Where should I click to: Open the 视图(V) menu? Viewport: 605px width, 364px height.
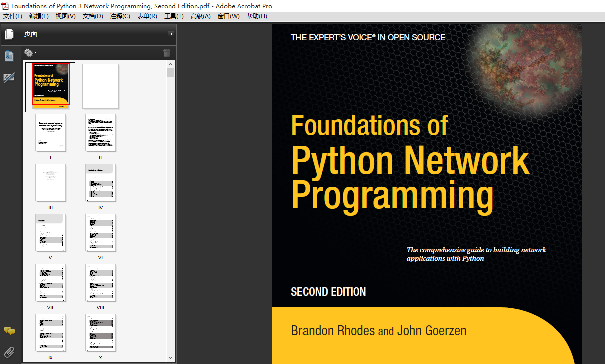pyautogui.click(x=66, y=16)
